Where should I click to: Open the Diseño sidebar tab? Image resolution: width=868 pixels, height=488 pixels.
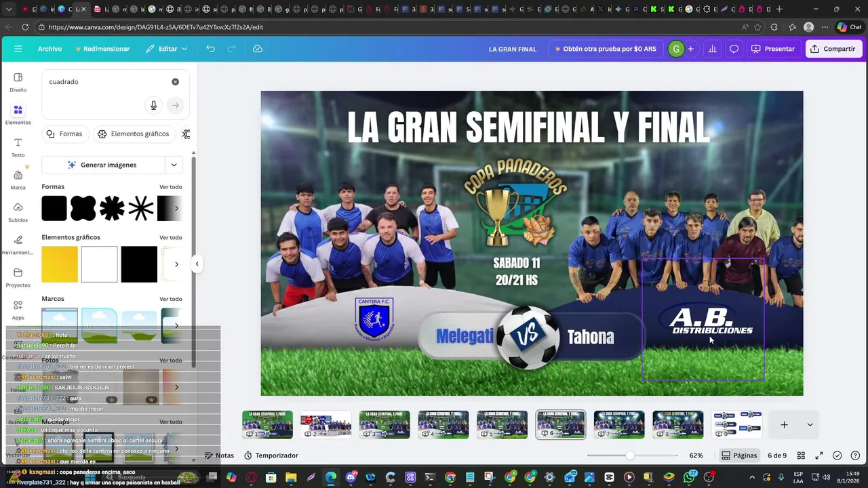tap(18, 82)
